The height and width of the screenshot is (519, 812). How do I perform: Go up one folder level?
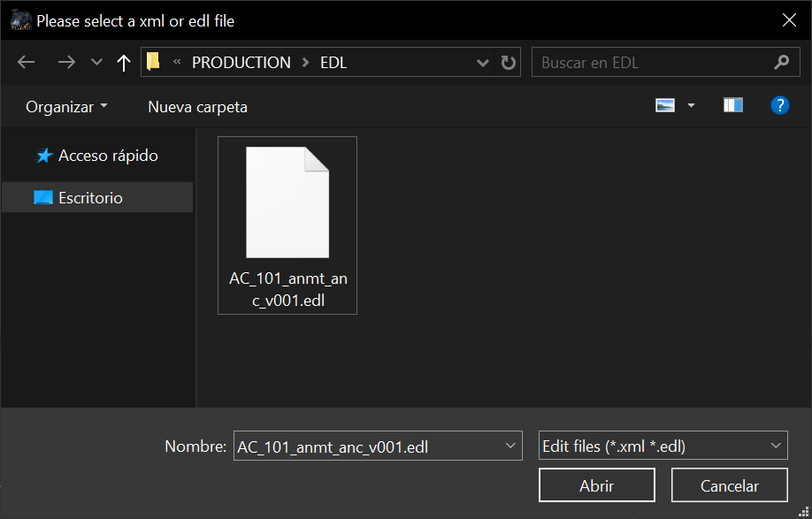(124, 63)
